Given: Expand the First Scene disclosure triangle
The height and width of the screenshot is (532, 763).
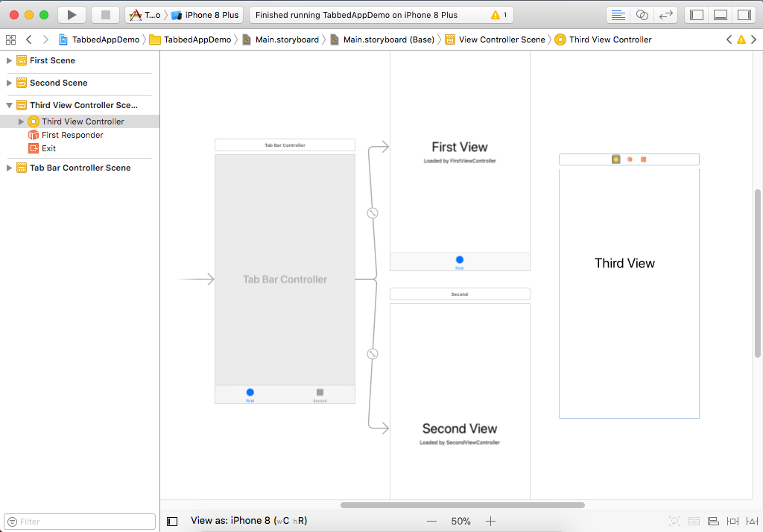Looking at the screenshot, I should 9,60.
